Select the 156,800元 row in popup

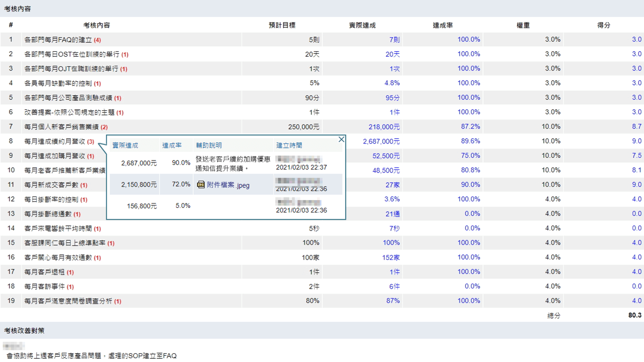tap(142, 206)
